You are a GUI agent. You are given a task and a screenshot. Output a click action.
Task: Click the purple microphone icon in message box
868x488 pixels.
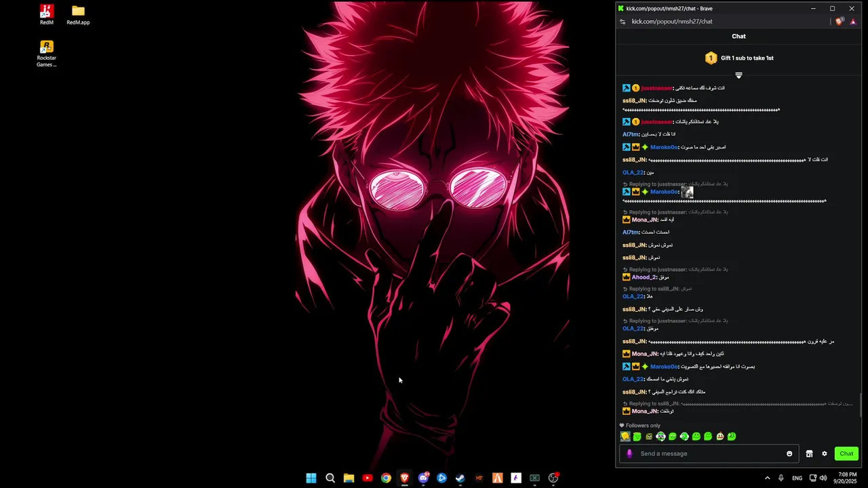629,453
